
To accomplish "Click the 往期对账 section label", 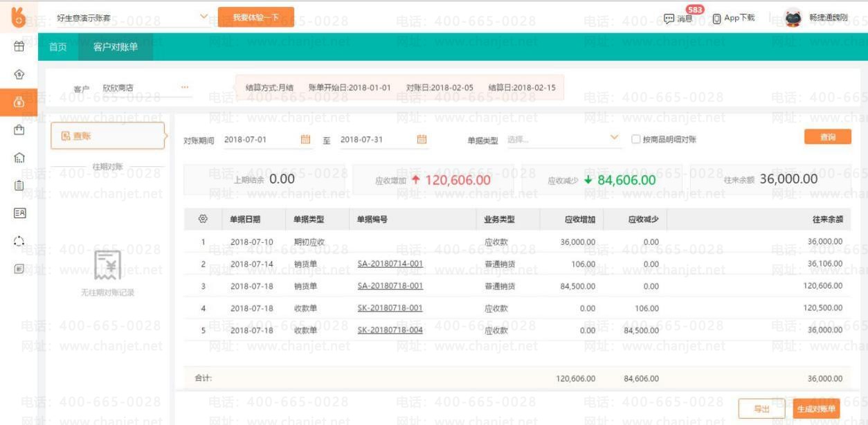I will click(x=107, y=167).
